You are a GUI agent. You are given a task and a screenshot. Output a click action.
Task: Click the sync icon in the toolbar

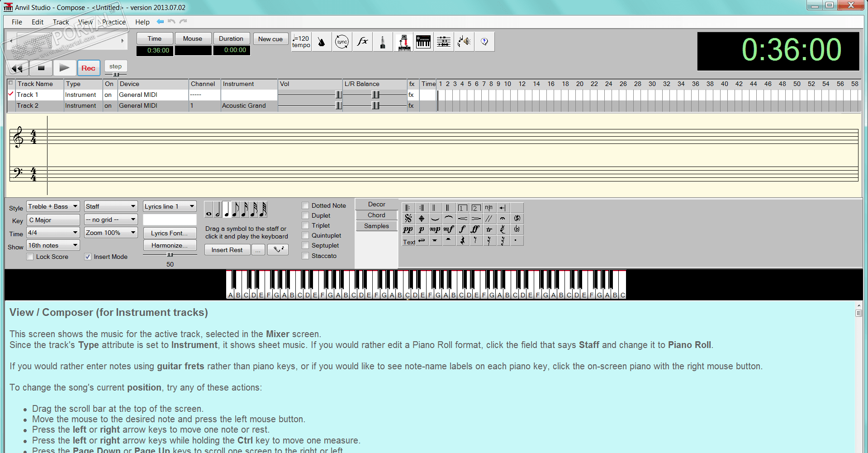click(x=342, y=42)
